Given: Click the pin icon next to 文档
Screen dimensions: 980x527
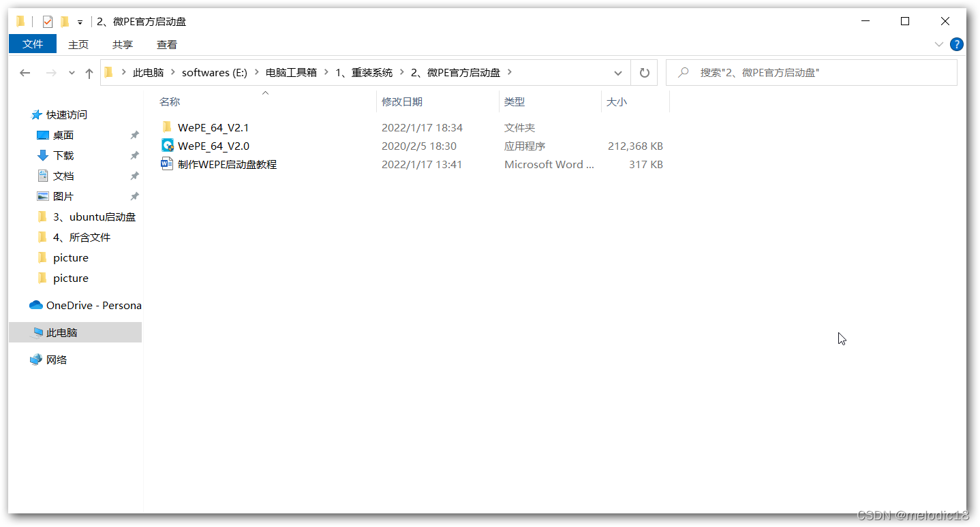Looking at the screenshot, I should point(134,176).
